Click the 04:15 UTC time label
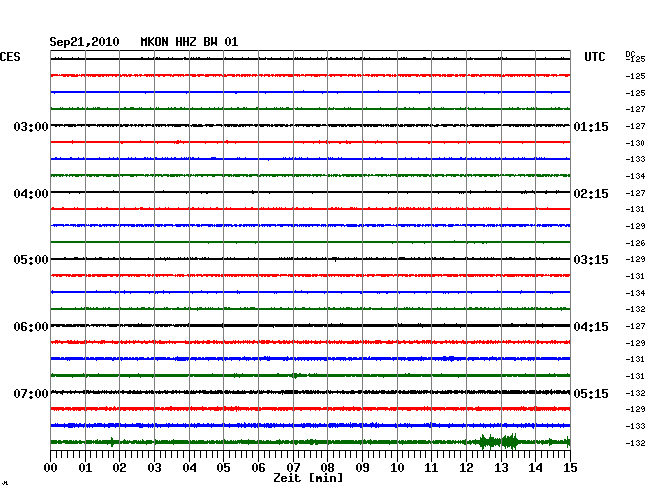Image resolution: width=650 pixels, height=494 pixels. [591, 327]
